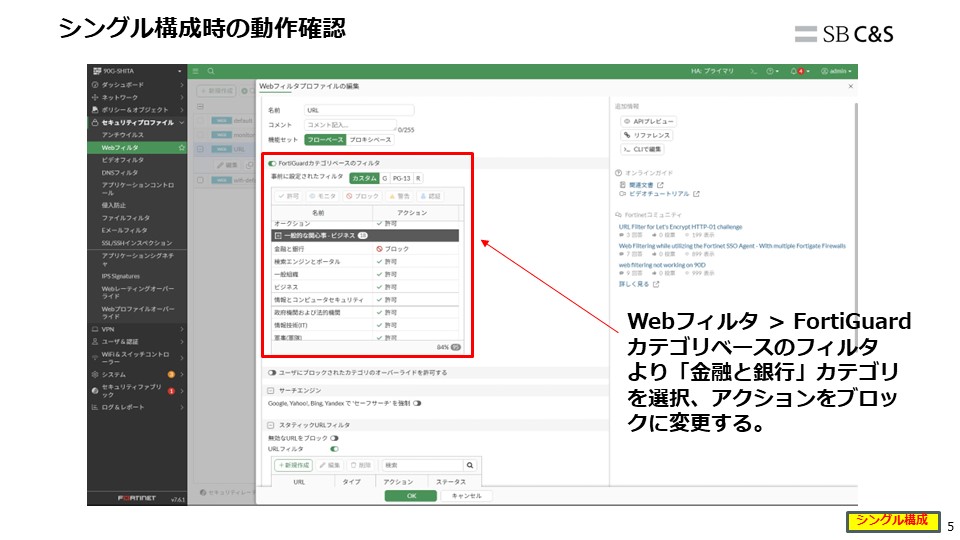Click the 名前 input field containing URL
960x540 pixels.
(358, 110)
